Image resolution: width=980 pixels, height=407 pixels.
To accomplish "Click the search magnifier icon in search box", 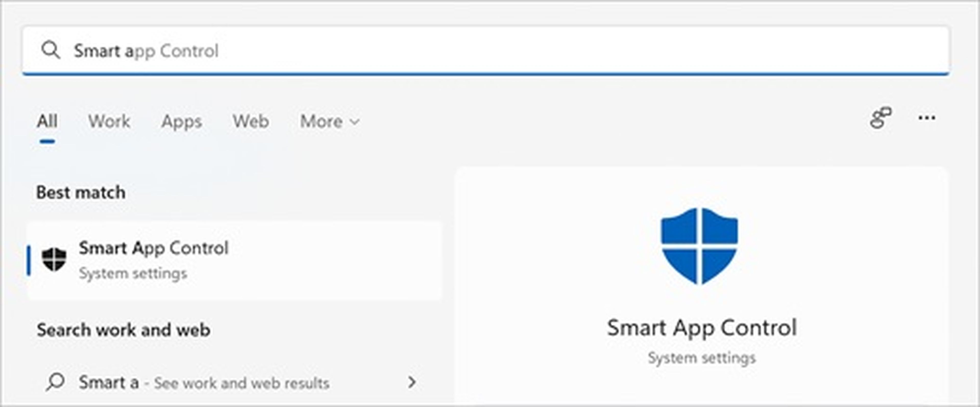I will tap(51, 50).
